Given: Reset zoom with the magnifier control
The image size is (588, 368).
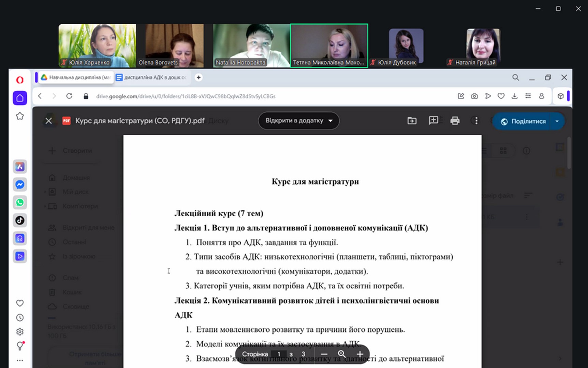Looking at the screenshot, I should tap(342, 354).
